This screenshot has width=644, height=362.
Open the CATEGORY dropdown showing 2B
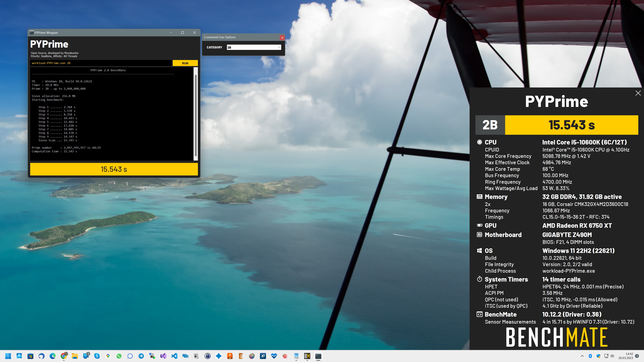[254, 47]
